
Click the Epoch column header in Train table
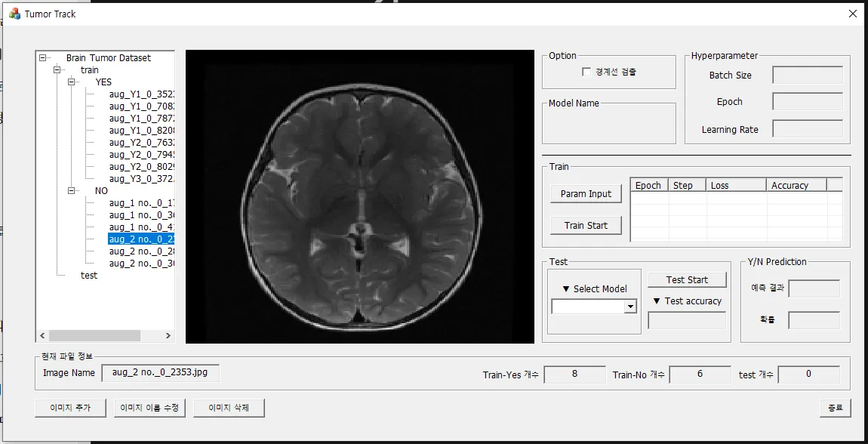coord(649,186)
